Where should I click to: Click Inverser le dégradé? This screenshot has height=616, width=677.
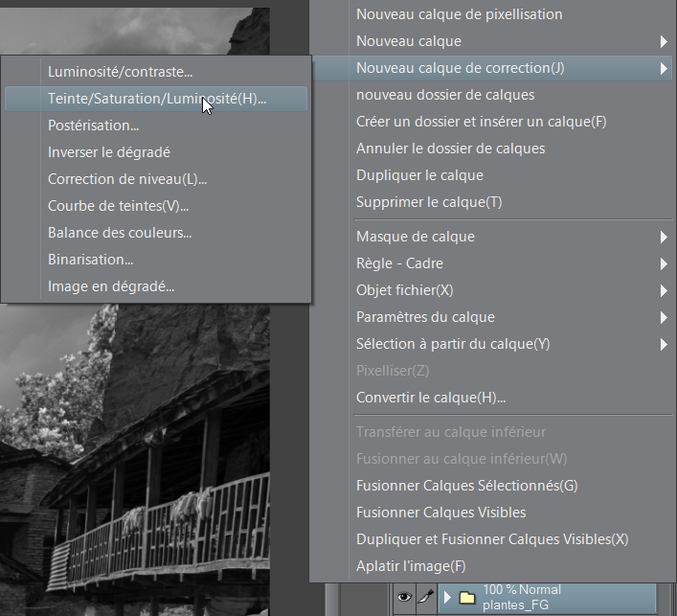click(109, 152)
